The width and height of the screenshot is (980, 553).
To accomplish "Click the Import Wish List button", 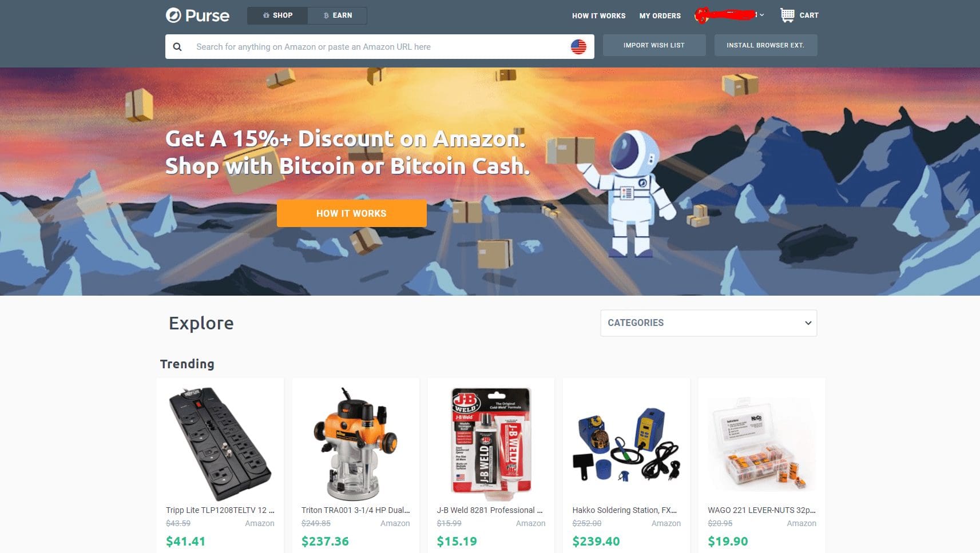I will tap(654, 45).
